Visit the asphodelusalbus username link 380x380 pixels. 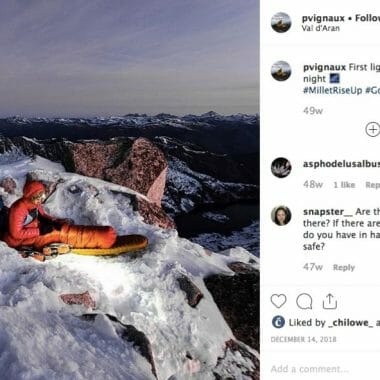pos(341,164)
